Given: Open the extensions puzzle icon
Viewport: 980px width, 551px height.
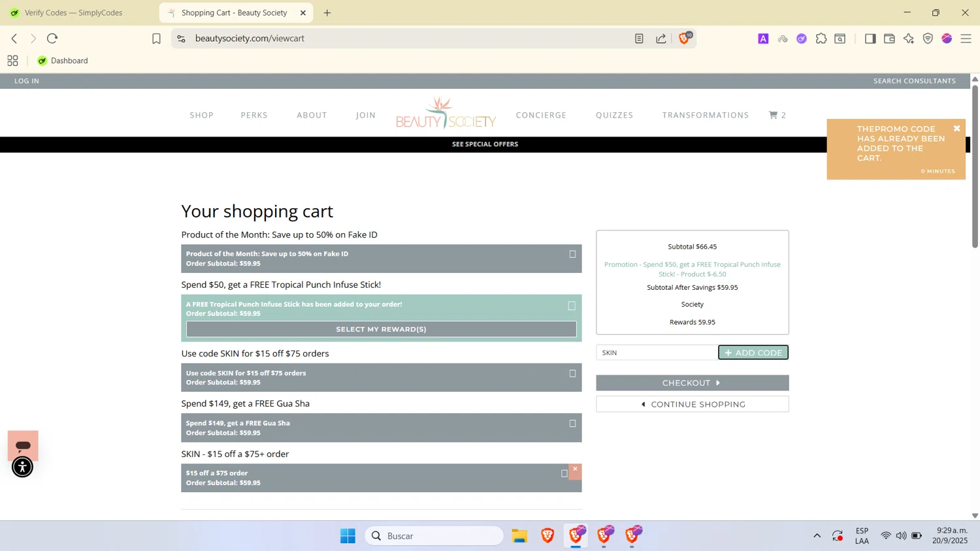Looking at the screenshot, I should pos(821,39).
